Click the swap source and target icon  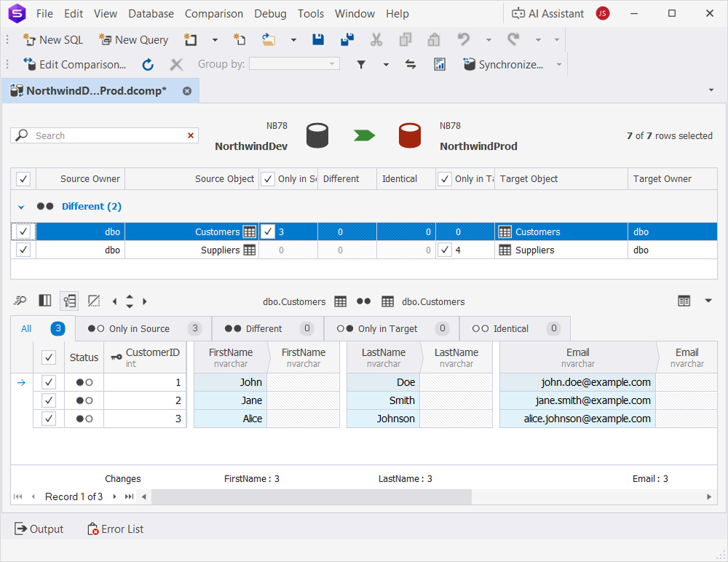411,65
